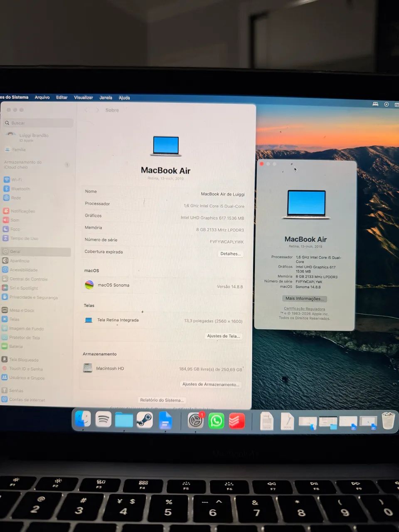Click Detalhes button for expired coverage
The width and height of the screenshot is (399, 532).
tap(231, 254)
